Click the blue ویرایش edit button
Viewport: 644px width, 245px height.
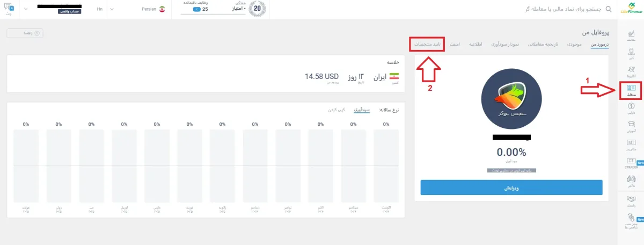[511, 188]
